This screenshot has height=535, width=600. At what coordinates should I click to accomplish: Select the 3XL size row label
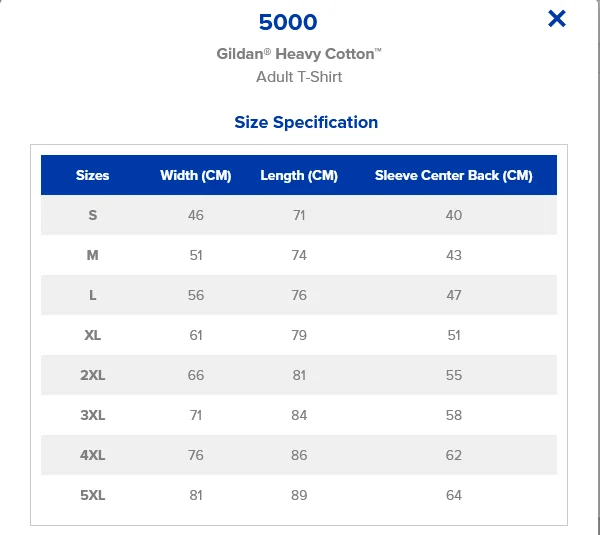click(93, 415)
